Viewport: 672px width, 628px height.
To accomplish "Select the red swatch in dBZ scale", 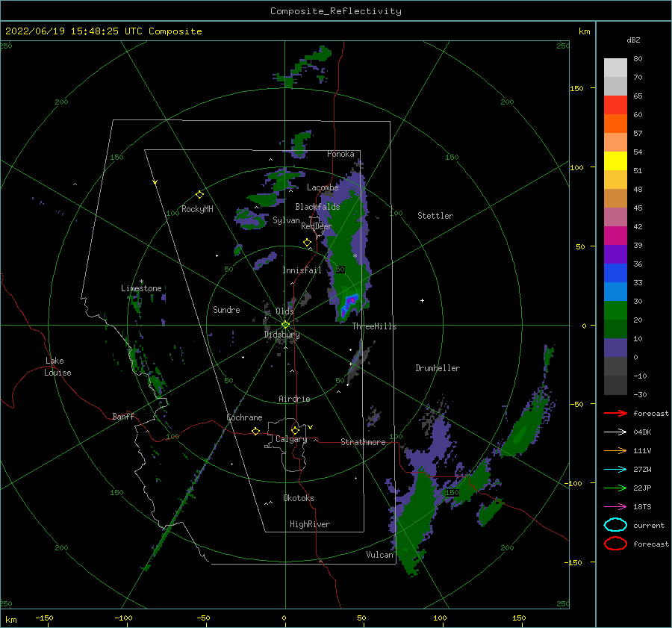I will coord(615,105).
